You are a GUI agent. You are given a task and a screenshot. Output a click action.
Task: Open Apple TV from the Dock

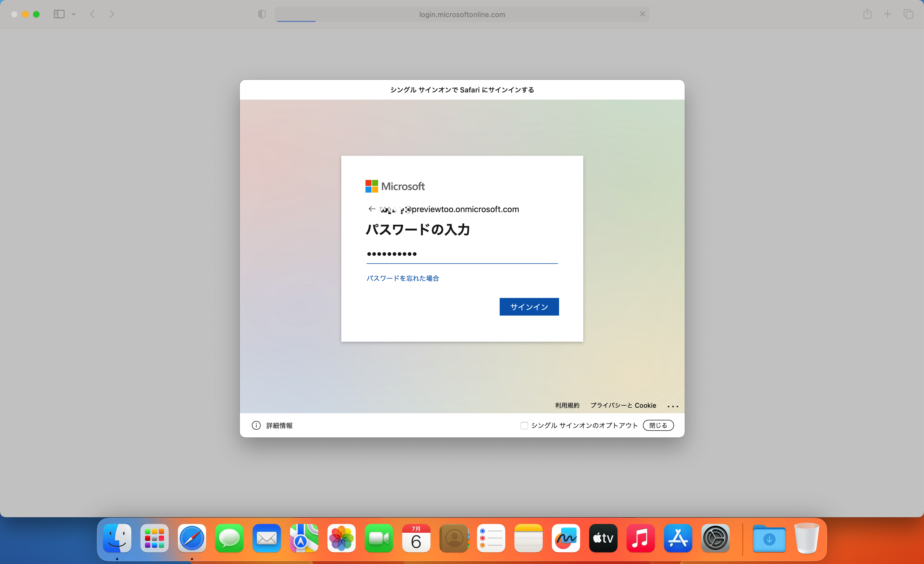pos(603,538)
